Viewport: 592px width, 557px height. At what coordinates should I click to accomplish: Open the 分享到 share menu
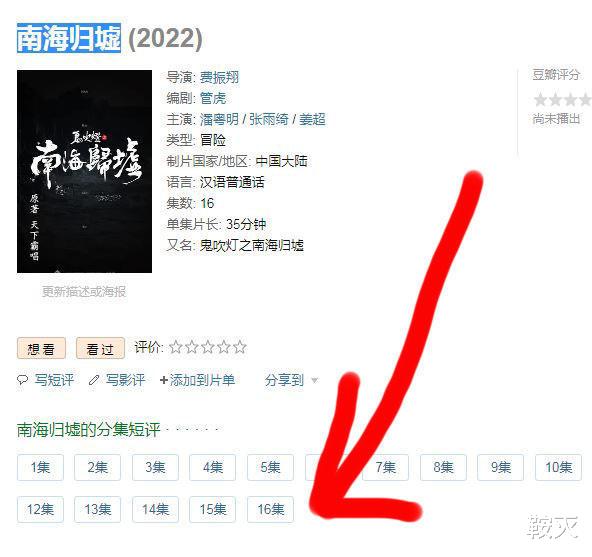pos(284,380)
